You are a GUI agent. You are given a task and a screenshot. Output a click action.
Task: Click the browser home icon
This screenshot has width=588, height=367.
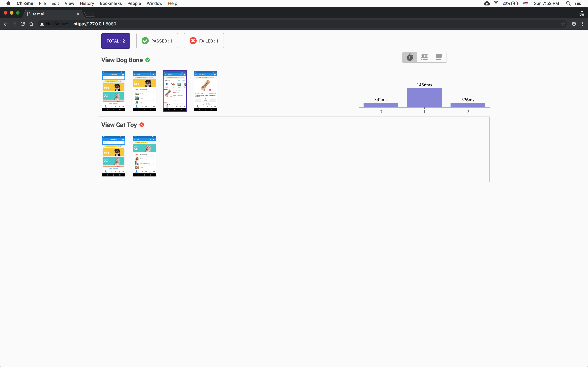point(31,24)
